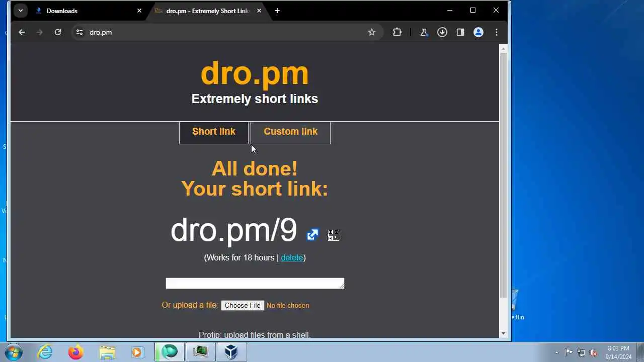
Task: Open Chrome Labs flask icon
Action: click(424, 32)
